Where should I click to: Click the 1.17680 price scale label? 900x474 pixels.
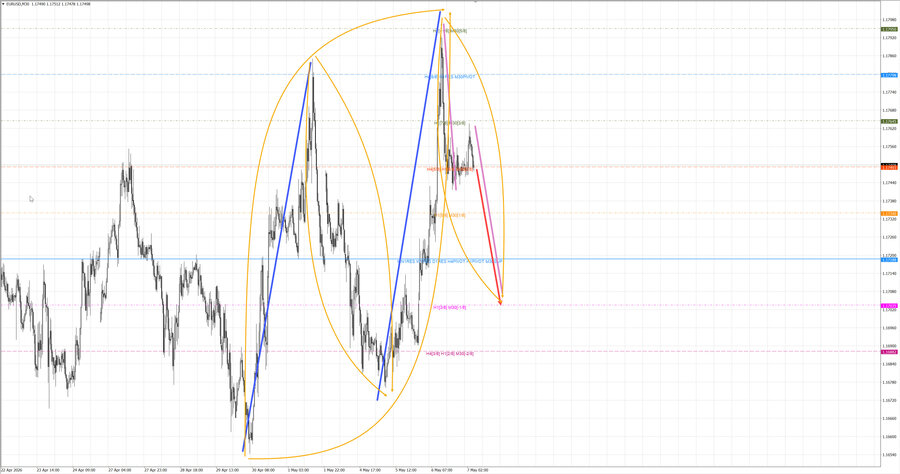pos(890,110)
